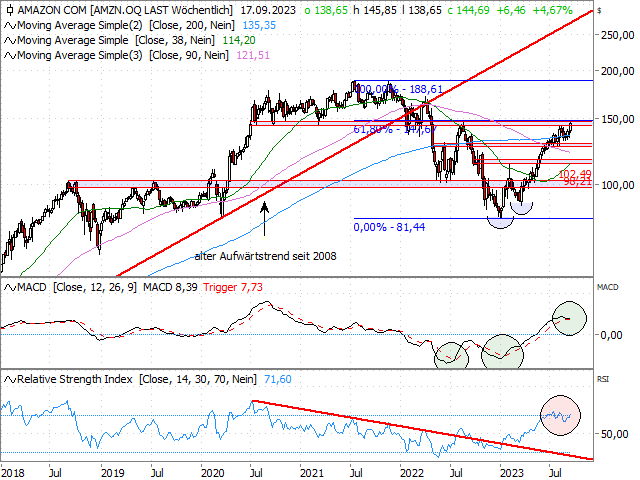Click the MACD value 8,39
Screen dimensions: 640x480
(x=187, y=287)
